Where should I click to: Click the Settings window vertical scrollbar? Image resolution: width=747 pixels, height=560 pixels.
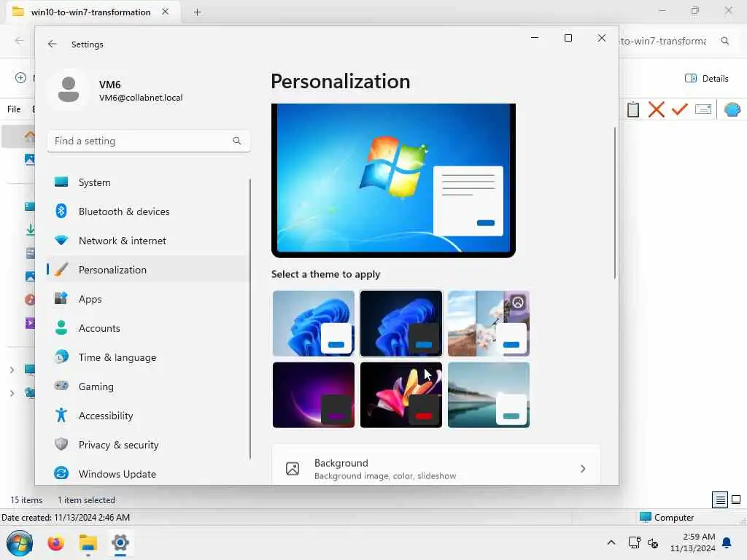pyautogui.click(x=614, y=203)
